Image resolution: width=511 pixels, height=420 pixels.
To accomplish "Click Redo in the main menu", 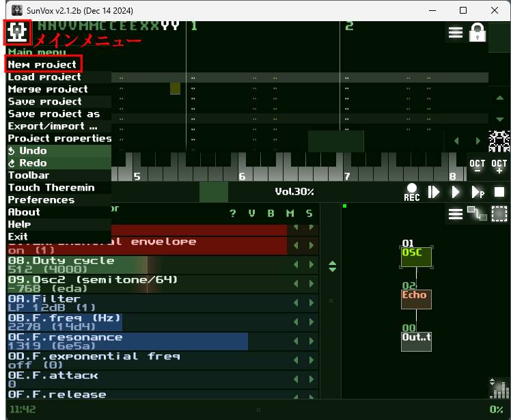I will (x=59, y=163).
